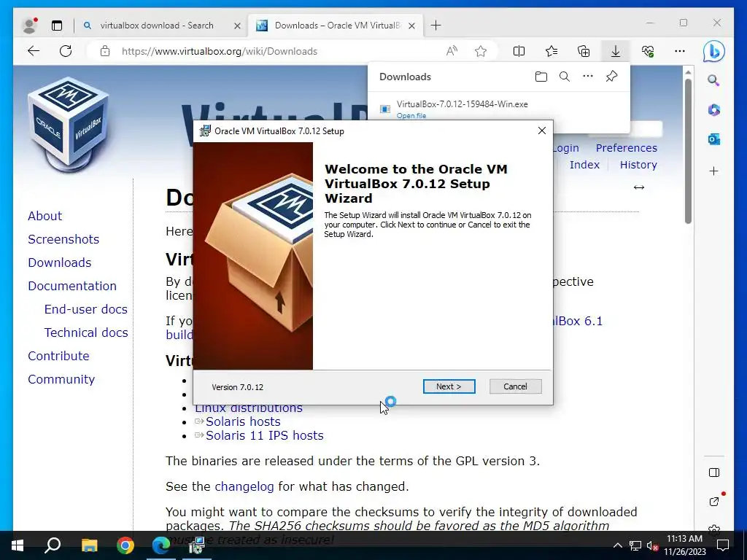The height and width of the screenshot is (560, 747).
Task: Cancel the VirtualBox Setup wizard
Action: pos(516,386)
